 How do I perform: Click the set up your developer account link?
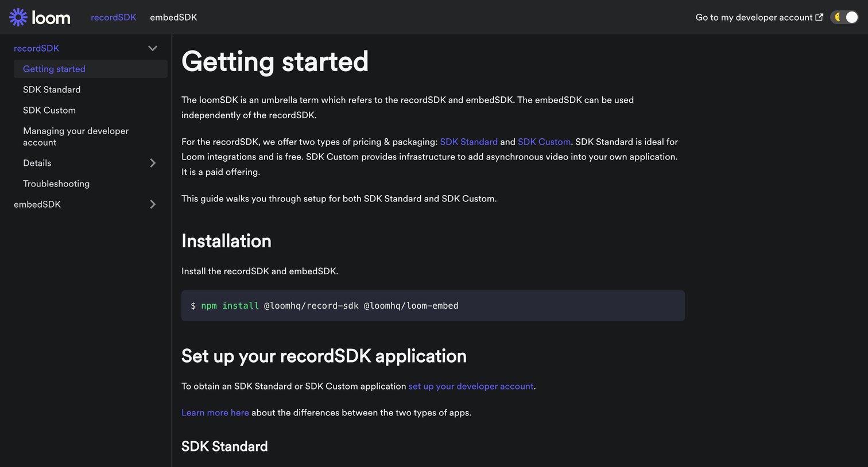[x=471, y=386]
